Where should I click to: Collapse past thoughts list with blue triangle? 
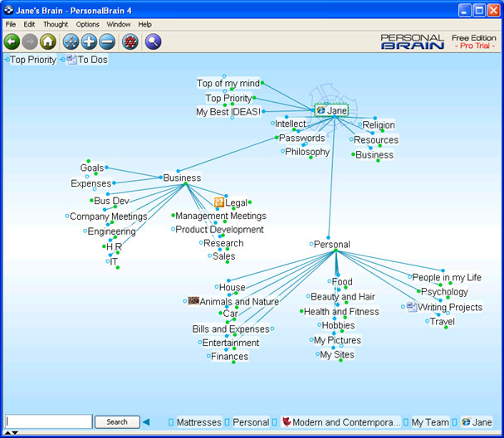[x=146, y=422]
